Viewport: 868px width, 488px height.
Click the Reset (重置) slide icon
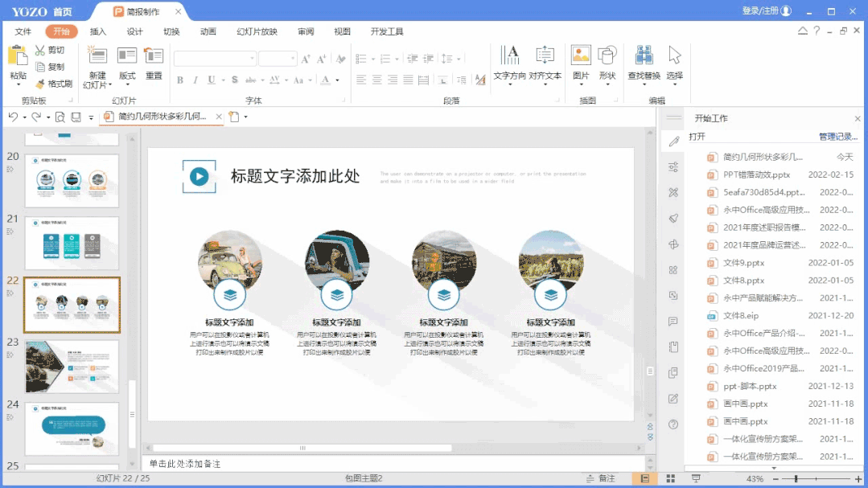154,55
